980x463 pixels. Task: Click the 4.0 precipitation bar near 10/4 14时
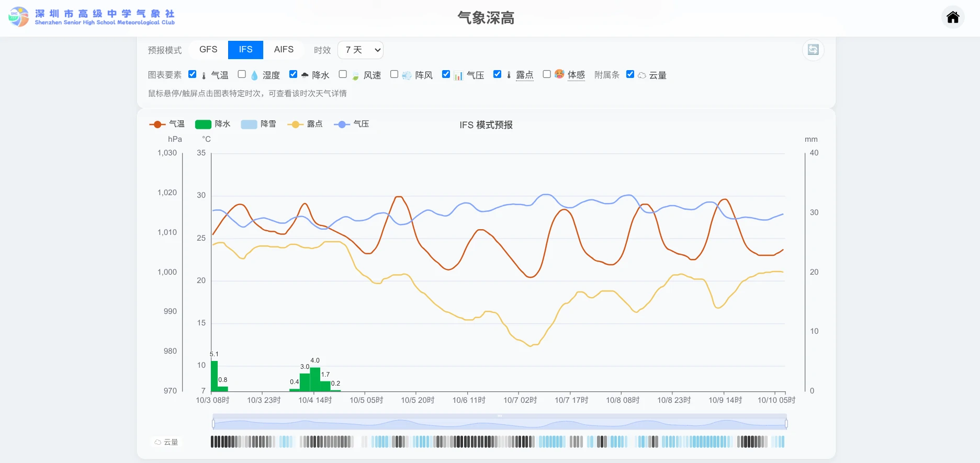315,379
